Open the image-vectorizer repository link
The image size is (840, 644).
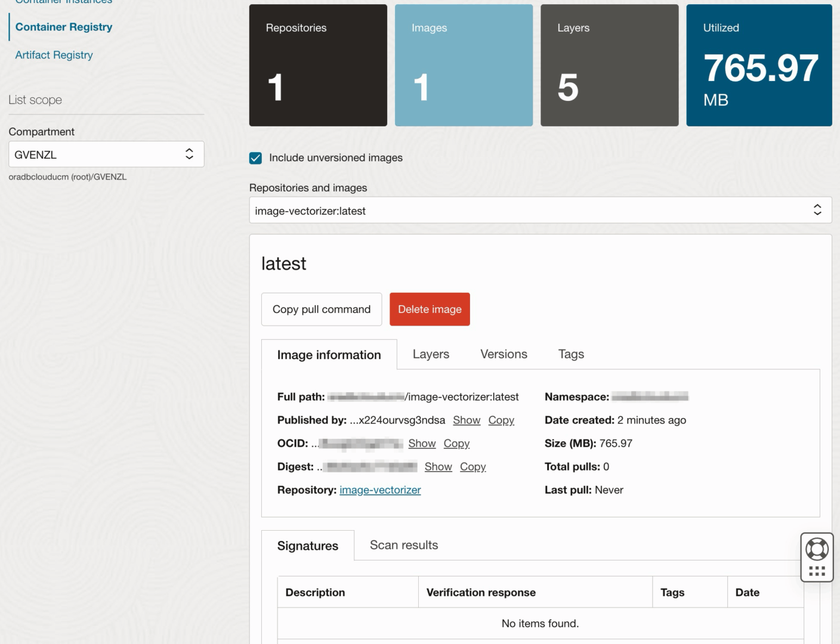(380, 490)
